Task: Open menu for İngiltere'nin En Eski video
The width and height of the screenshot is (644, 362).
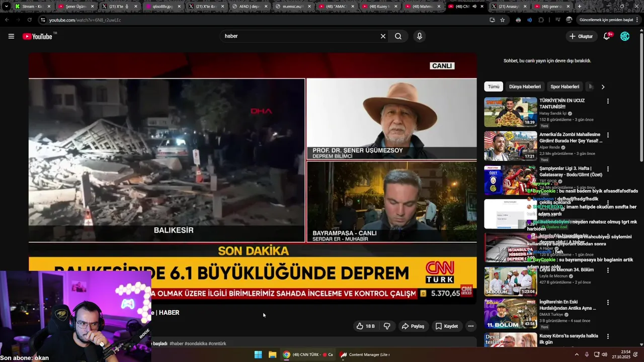Action: pos(608,303)
